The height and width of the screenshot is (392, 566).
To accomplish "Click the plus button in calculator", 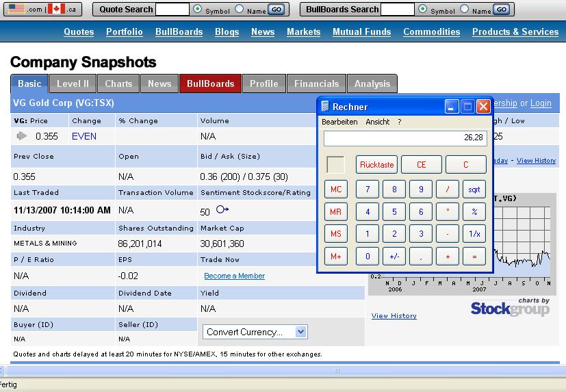I will pyautogui.click(x=448, y=257).
